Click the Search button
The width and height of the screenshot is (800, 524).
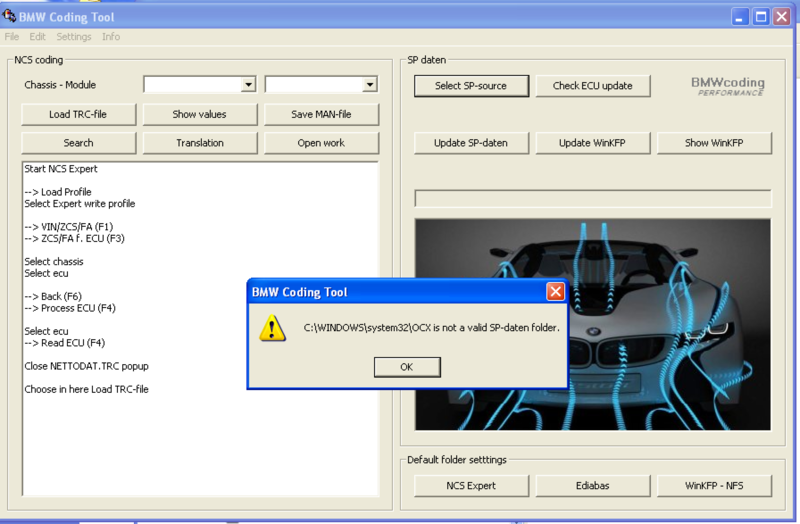click(79, 143)
